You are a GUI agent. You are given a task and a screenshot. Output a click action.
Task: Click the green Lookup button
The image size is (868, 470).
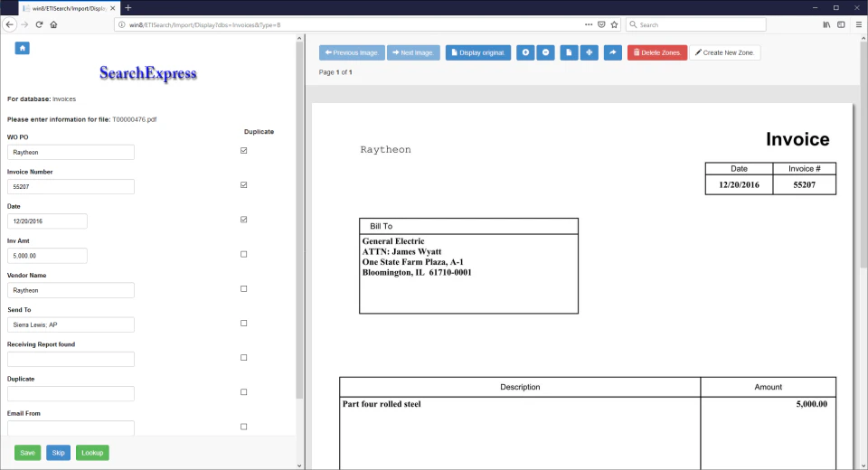pyautogui.click(x=92, y=453)
